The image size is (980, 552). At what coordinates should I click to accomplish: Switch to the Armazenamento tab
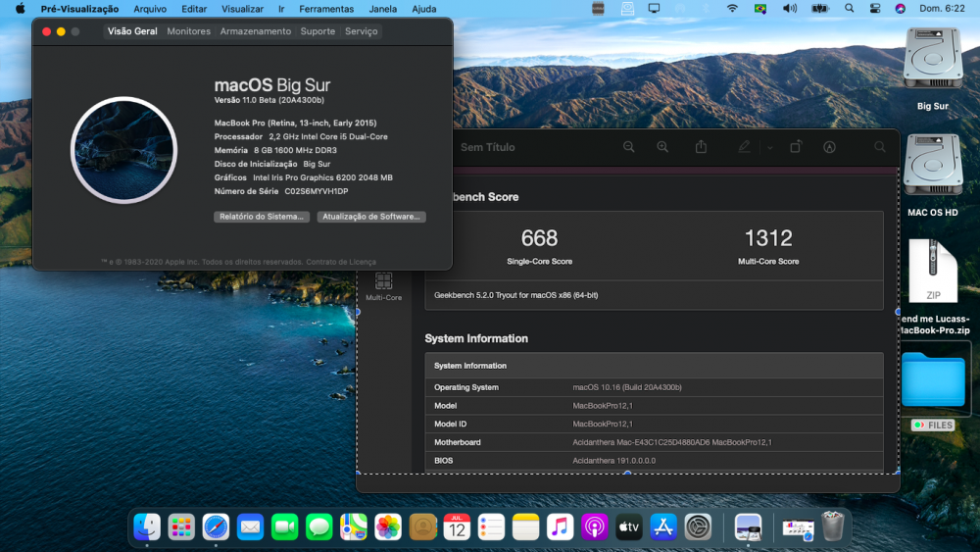256,31
